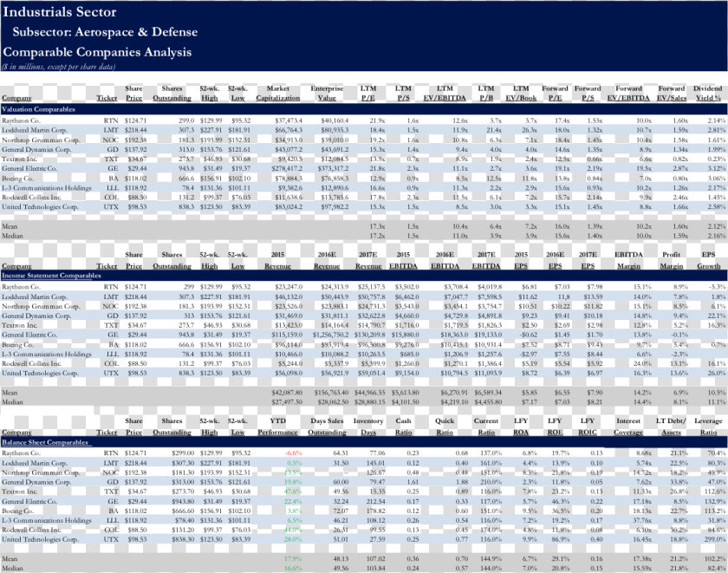The image size is (728, 573).
Task: Click the 'Enterprise Value' column header
Action: click(327, 93)
